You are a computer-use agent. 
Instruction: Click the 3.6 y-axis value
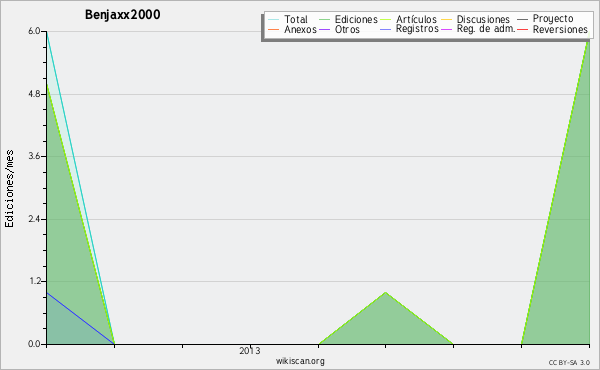pyautogui.click(x=34, y=156)
